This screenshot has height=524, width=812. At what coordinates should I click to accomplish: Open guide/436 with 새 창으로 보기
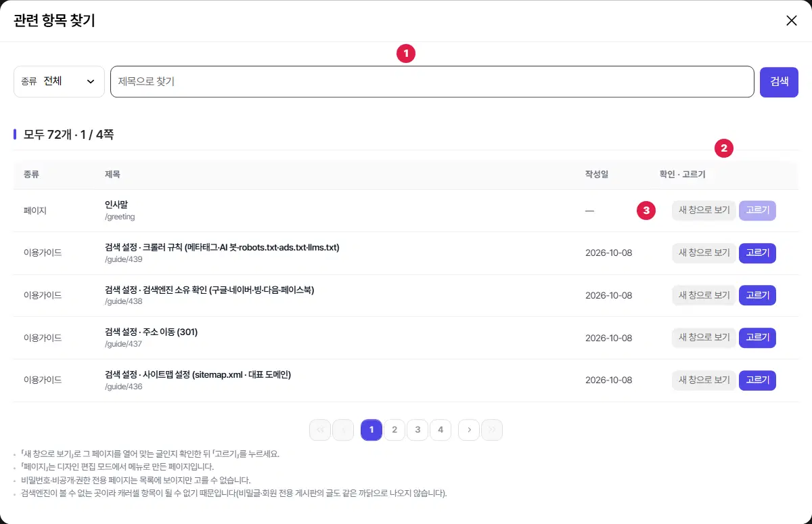pos(704,380)
